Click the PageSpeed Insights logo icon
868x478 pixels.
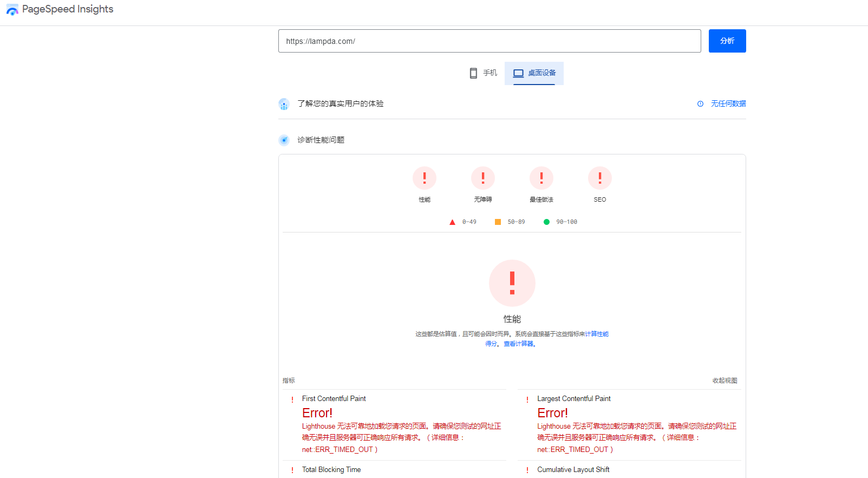tap(12, 10)
